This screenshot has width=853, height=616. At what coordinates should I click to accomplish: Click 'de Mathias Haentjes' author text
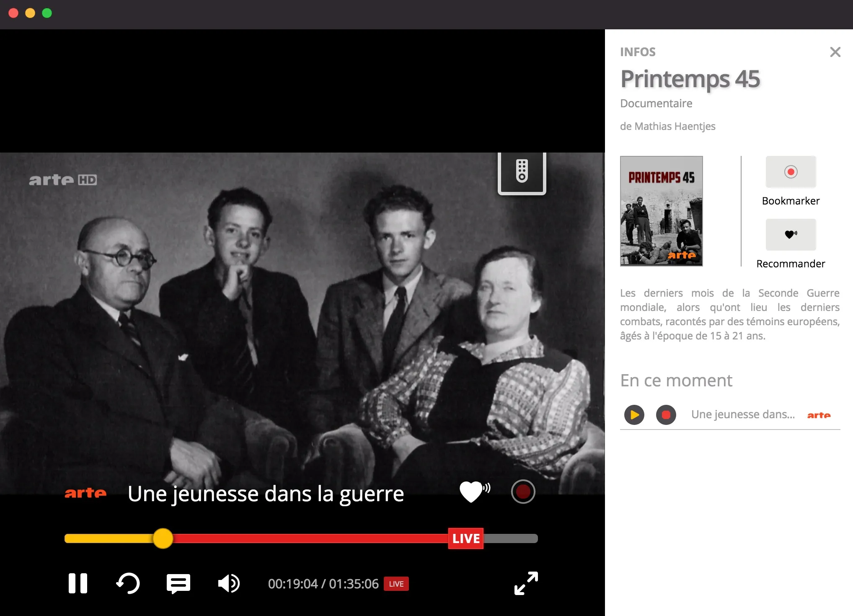pyautogui.click(x=667, y=126)
